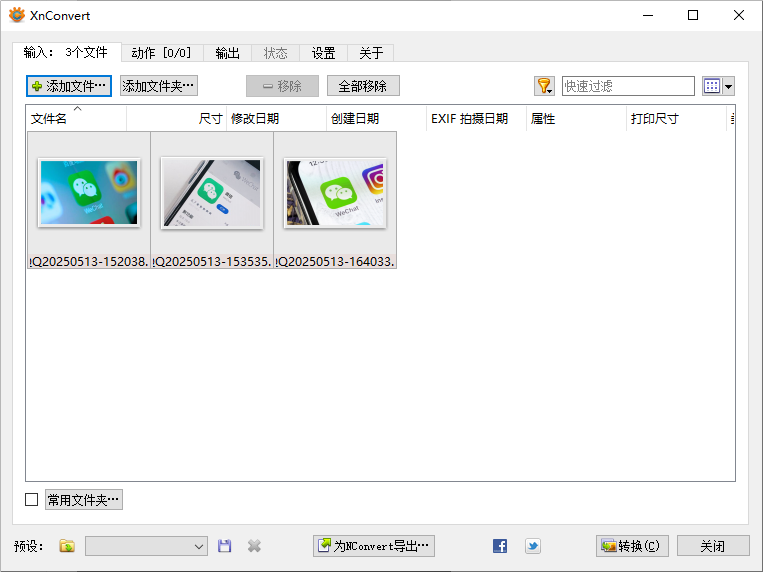Sort by the 打印尺寸 column header

pos(676,118)
